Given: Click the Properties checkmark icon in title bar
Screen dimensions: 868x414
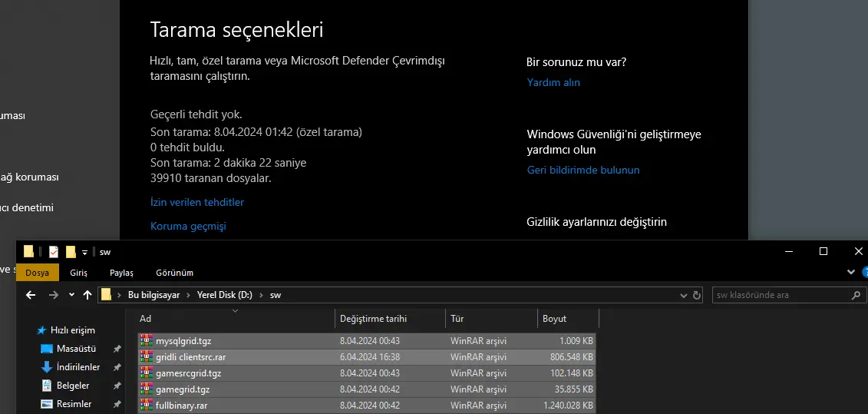Looking at the screenshot, I should 54,251.
